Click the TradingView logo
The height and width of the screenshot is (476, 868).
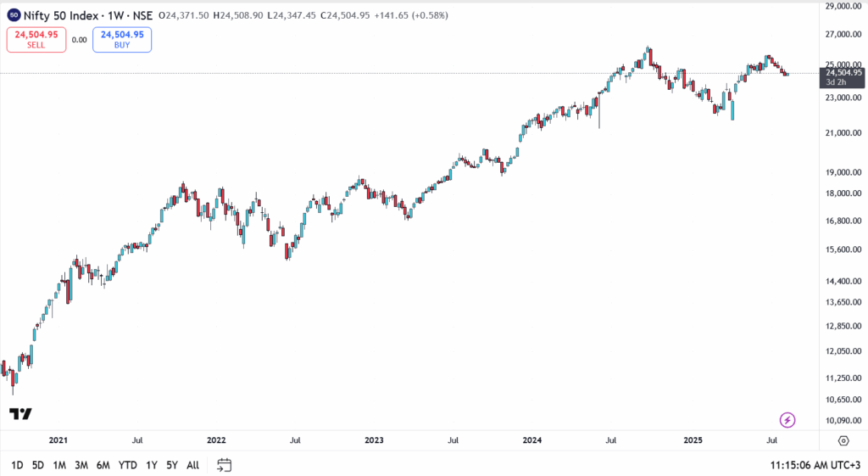pos(20,414)
